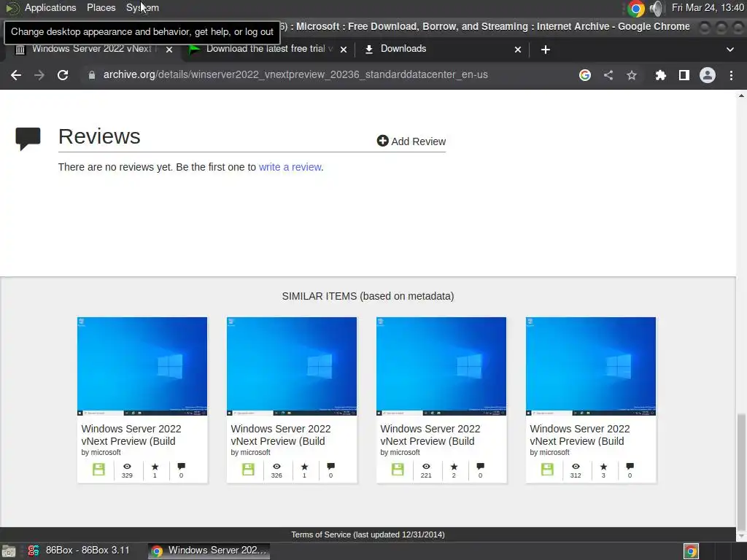Screen dimensions: 747x560
Task: Switch to the Windows Server 2022 vNext tab
Action: click(90, 50)
